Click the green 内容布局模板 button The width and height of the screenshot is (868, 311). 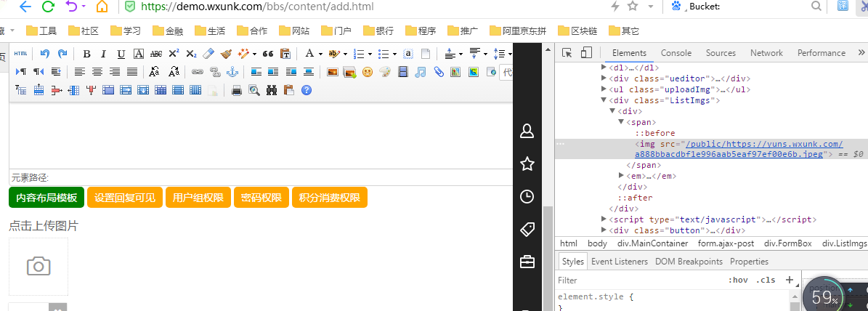pyautogui.click(x=46, y=198)
